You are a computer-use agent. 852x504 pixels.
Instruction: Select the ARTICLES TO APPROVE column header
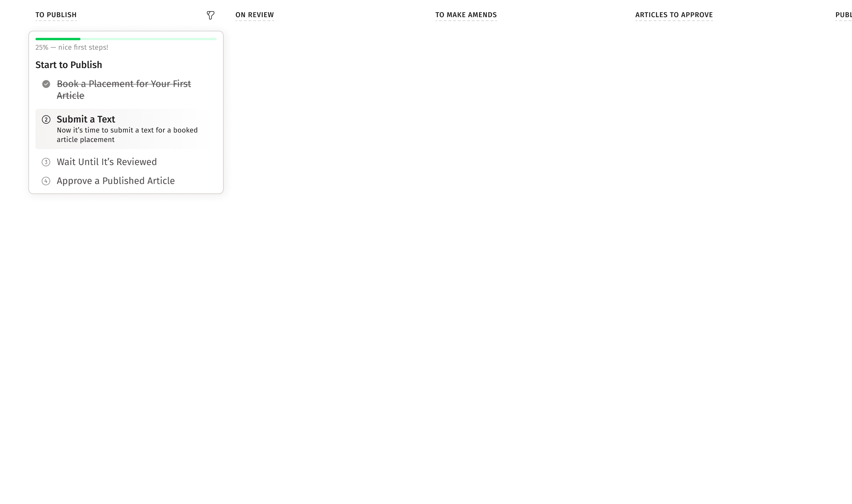coord(674,15)
